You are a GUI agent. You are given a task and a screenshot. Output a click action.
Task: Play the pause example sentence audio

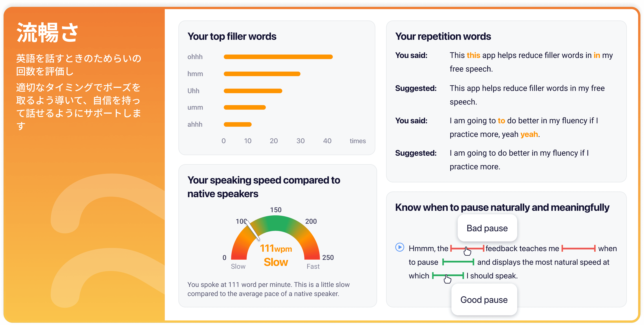tap(400, 247)
